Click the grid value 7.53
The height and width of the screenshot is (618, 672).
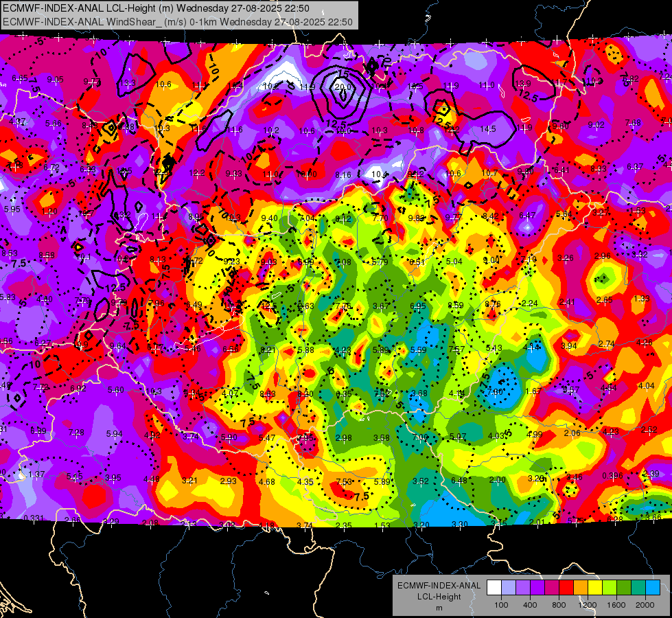click(x=344, y=482)
